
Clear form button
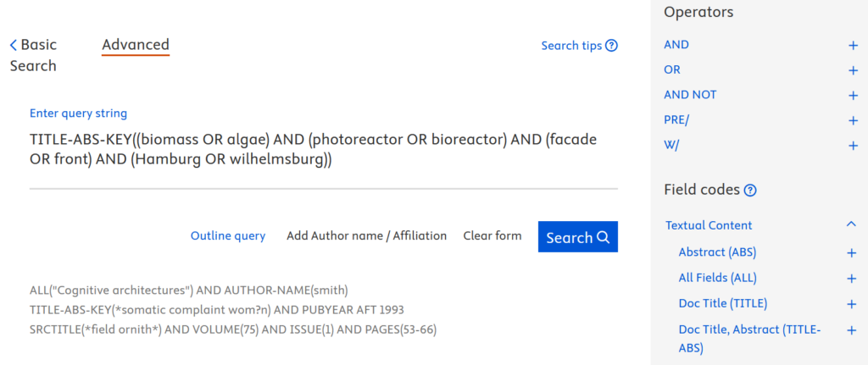[492, 236]
